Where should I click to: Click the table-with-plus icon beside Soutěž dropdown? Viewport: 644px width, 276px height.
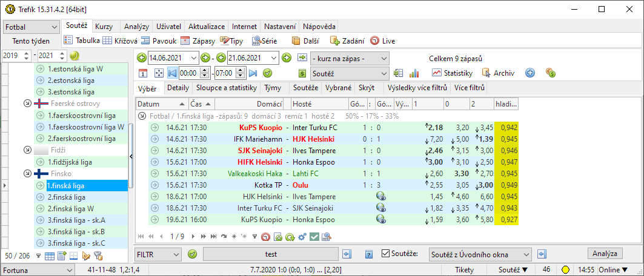tap(397, 73)
